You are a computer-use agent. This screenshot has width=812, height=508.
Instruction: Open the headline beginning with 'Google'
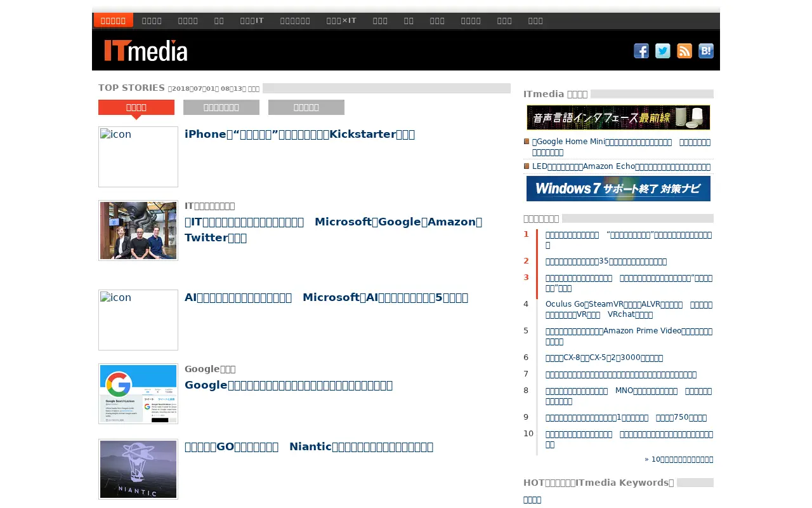pos(289,385)
